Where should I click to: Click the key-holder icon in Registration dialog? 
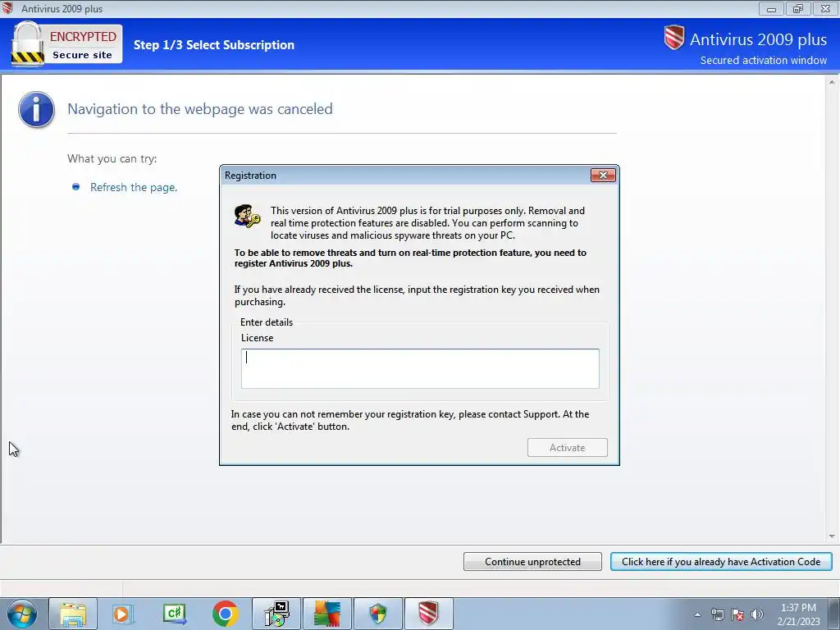click(x=247, y=216)
